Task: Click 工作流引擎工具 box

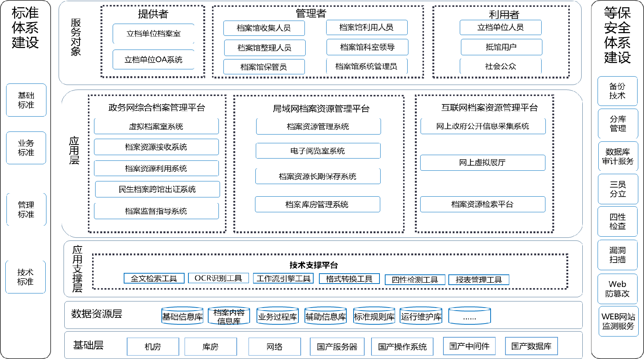Action: (x=284, y=279)
